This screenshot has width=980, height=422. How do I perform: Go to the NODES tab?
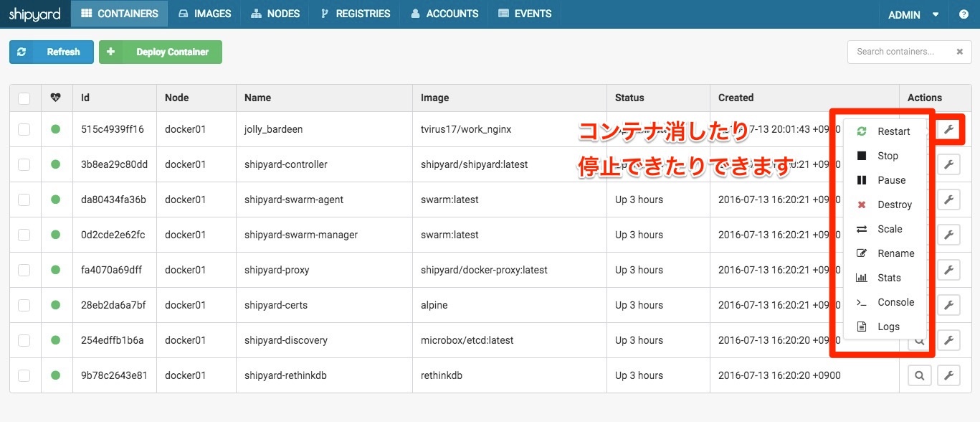275,14
